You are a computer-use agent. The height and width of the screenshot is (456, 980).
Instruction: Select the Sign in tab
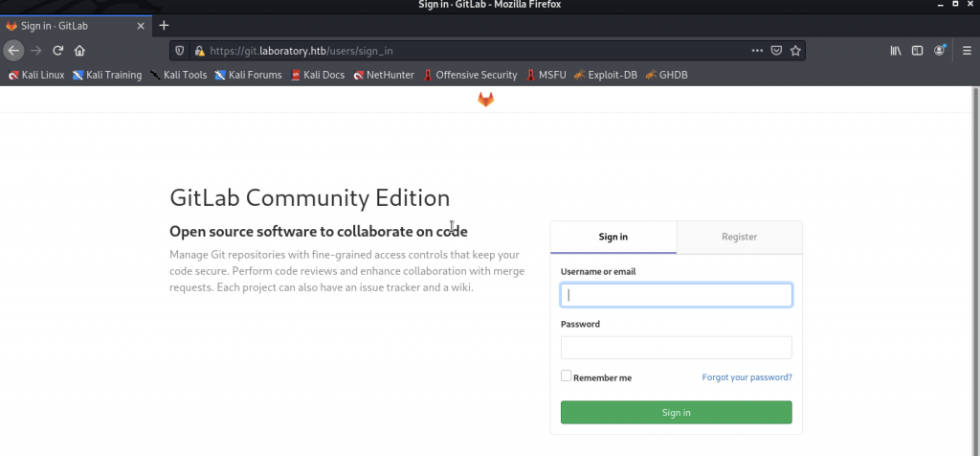[x=613, y=237]
